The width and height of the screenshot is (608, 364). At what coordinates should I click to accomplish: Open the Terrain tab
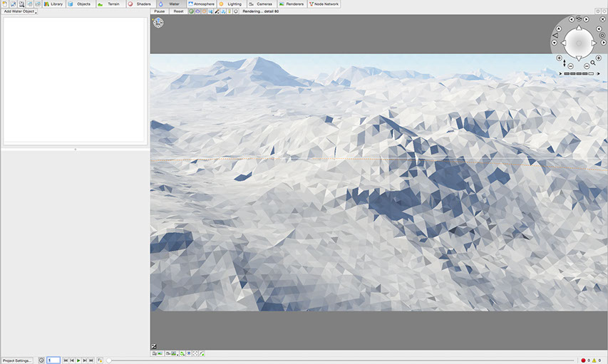(x=110, y=4)
